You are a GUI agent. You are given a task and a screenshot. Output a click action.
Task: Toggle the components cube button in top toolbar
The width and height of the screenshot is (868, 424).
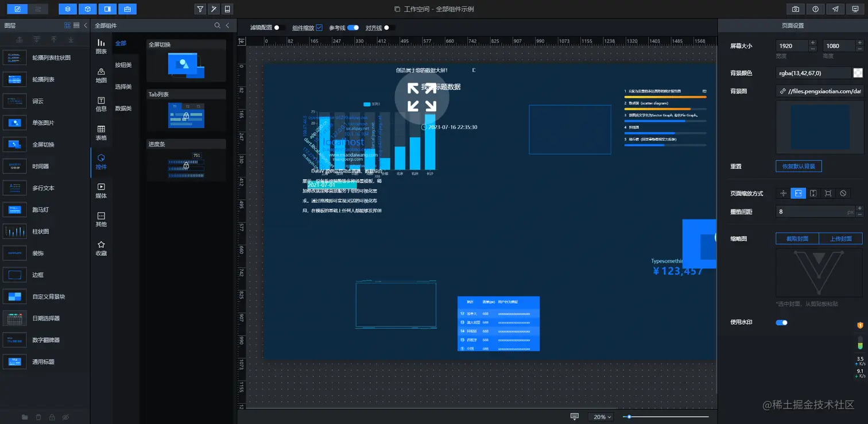[87, 9]
